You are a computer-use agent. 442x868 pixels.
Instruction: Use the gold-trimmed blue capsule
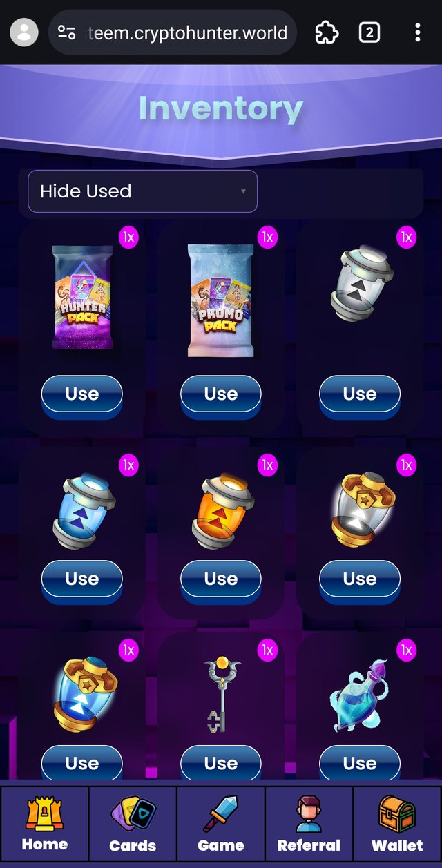point(82,763)
